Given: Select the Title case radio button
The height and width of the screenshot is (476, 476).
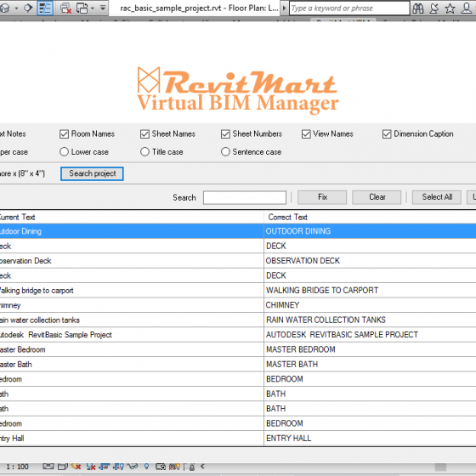Looking at the screenshot, I should (144, 152).
